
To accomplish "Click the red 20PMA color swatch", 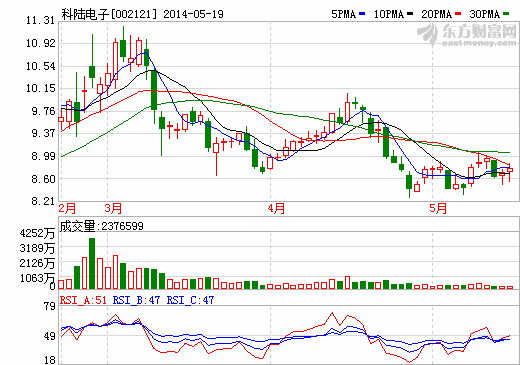I will click(458, 14).
